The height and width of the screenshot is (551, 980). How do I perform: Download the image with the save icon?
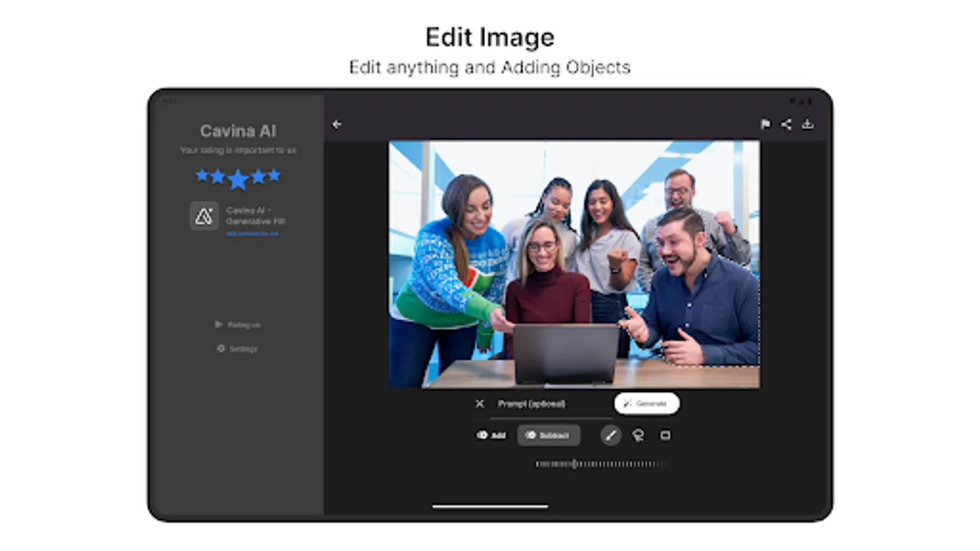coord(808,124)
